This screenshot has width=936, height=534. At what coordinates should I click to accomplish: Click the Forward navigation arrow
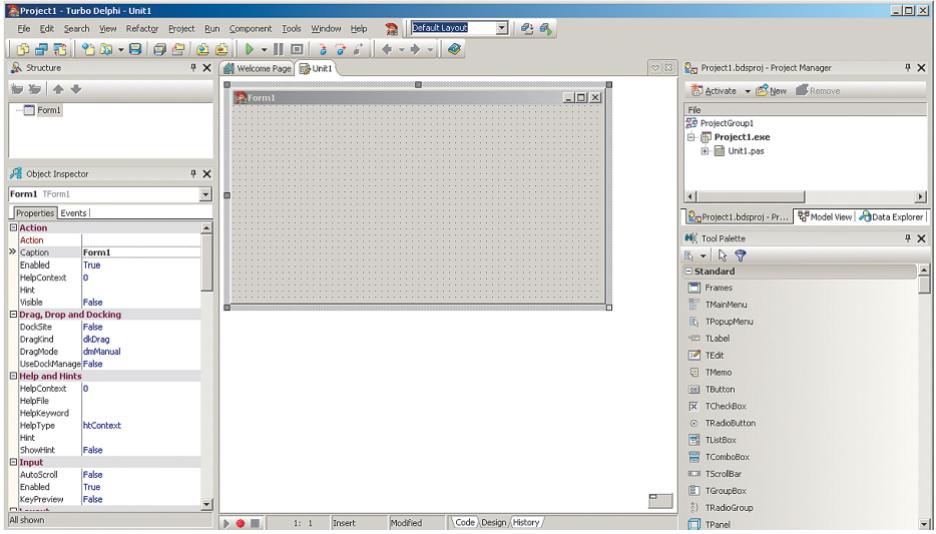point(415,50)
